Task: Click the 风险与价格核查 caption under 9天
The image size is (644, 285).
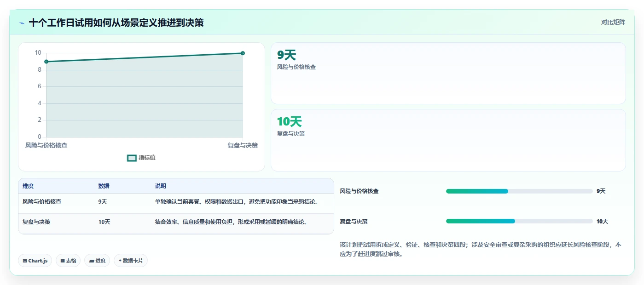Action: 296,67
